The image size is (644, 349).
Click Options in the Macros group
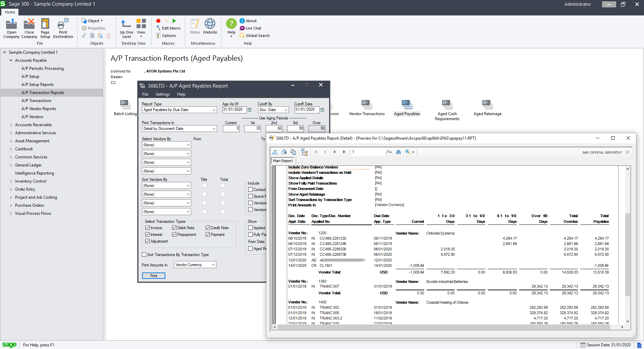[166, 36]
